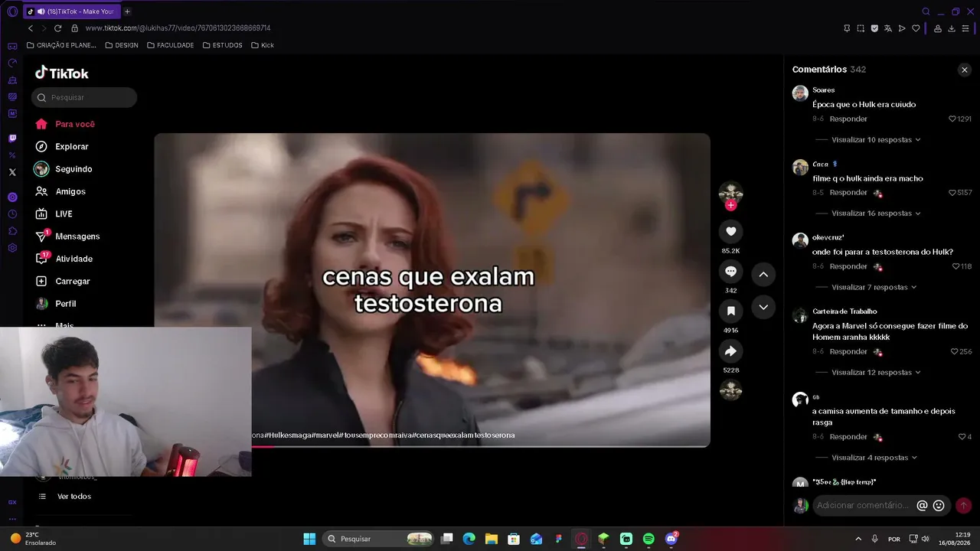Screen dimensions: 980x551
Task: Like okevcruz' comment with 118 likes
Action: click(955, 266)
